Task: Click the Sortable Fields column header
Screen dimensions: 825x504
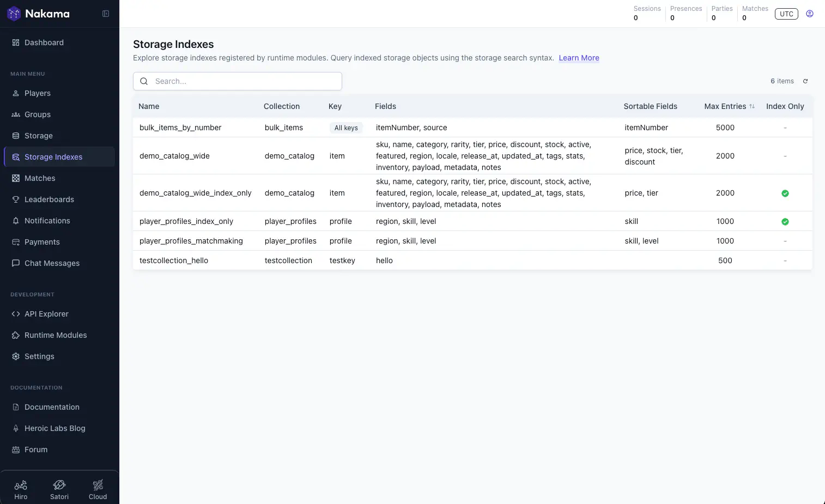Action: pos(650,106)
